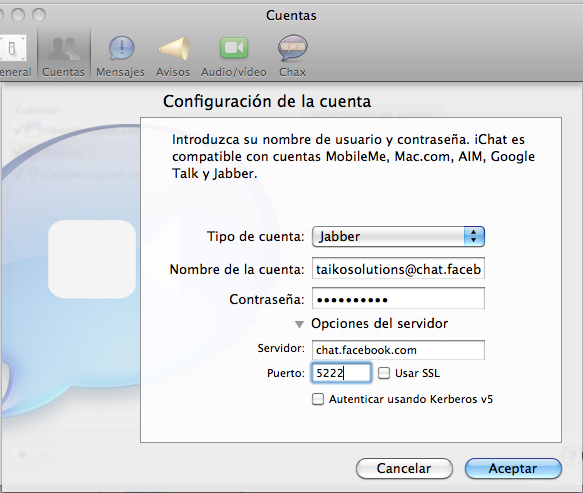
Task: Collapse the Opciones del servidor triangle
Action: (299, 325)
